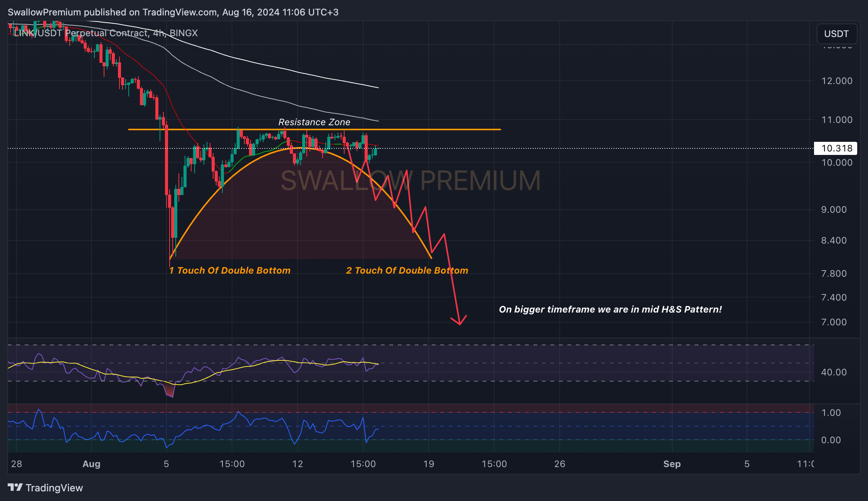Click the 12.000 price axis label
Viewport: 868px width, 501px height.
pyautogui.click(x=837, y=81)
